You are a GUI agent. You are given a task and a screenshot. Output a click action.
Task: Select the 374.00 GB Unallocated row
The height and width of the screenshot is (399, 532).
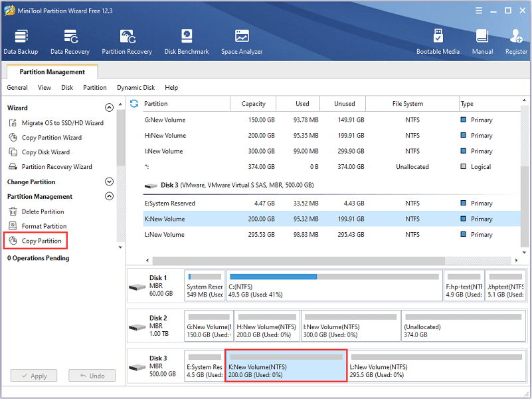pos(331,167)
